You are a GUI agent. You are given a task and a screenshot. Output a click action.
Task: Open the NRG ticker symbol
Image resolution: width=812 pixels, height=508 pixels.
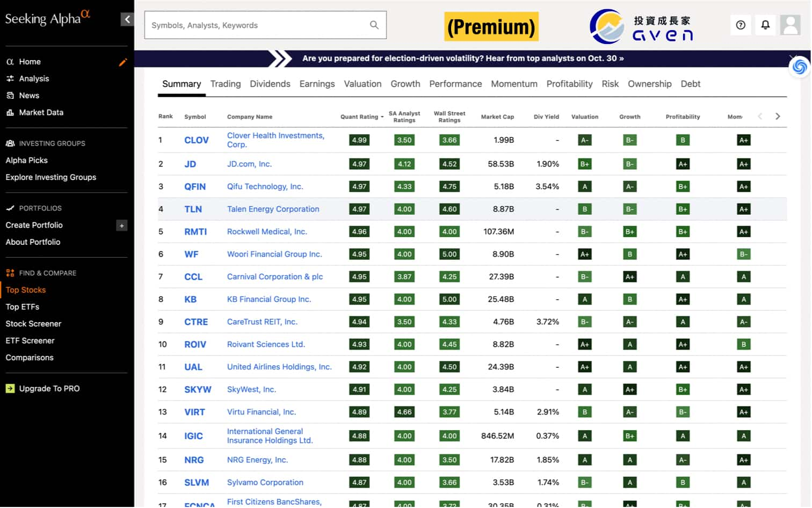click(194, 460)
